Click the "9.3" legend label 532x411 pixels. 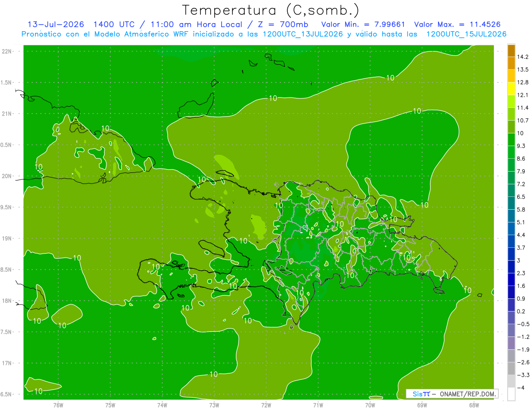coord(521,146)
